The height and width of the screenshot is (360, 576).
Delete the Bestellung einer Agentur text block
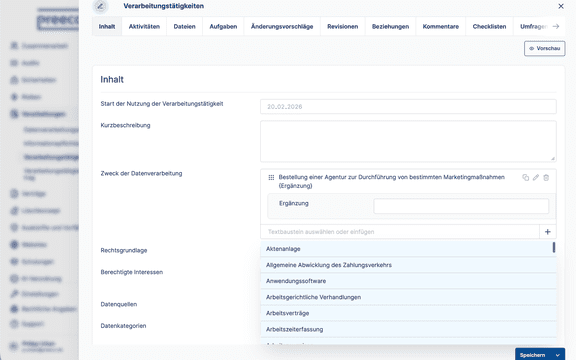point(546,177)
